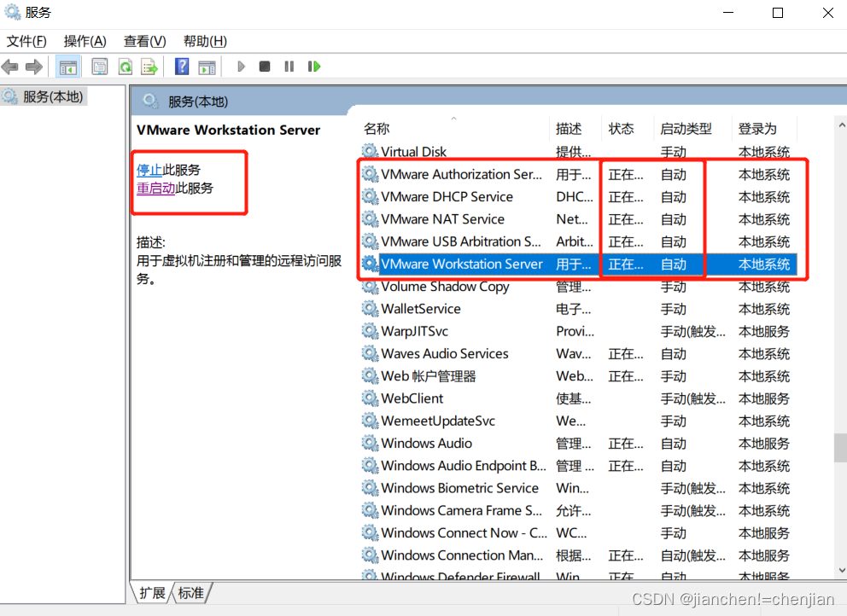Click the 服务 title bar icon

point(12,13)
